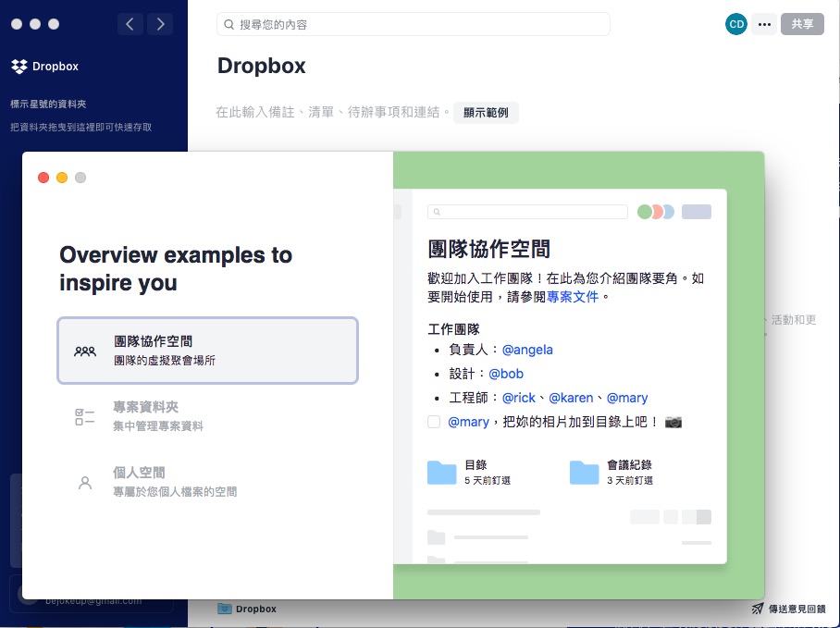Click the 標示星號的資料夾 sidebar label
The image size is (840, 628).
(48, 104)
